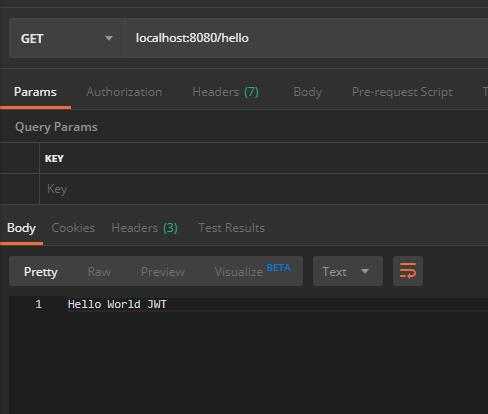Open the request Headers (7) tab
Screen dimensions: 488x414
[x=226, y=92]
